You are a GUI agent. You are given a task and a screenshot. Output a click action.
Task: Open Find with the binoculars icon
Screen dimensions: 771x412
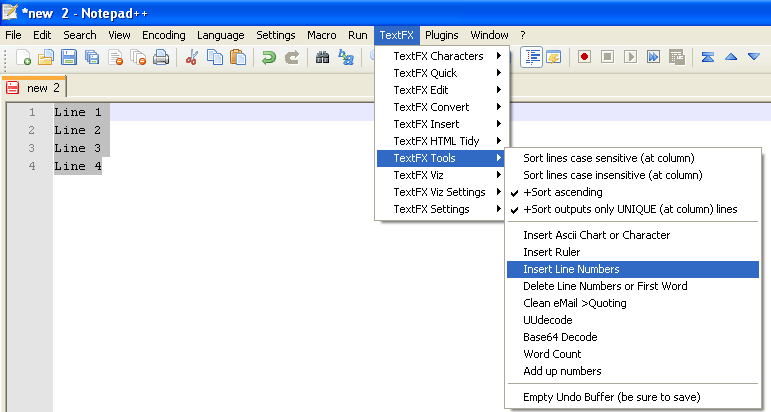point(322,57)
